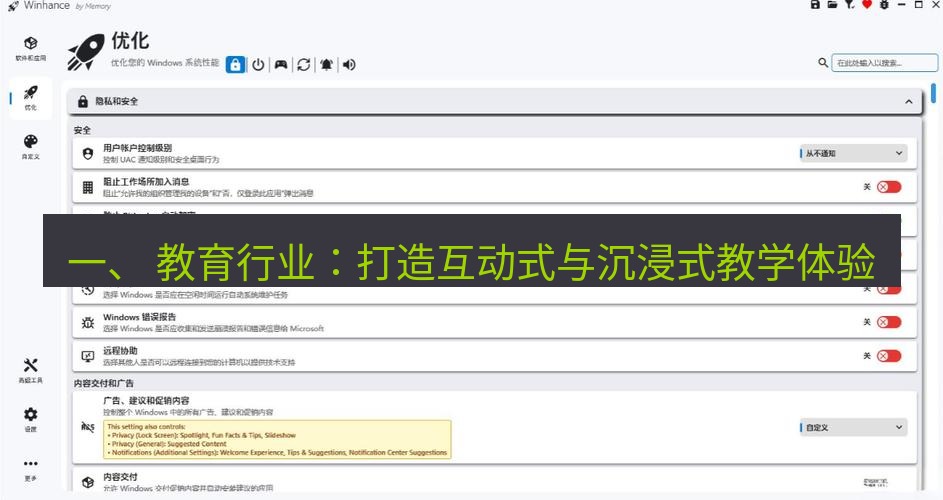Screen dimensions: 943x500
Task: Toggle 阻止工作场所加入消息 switch
Action: click(889, 187)
